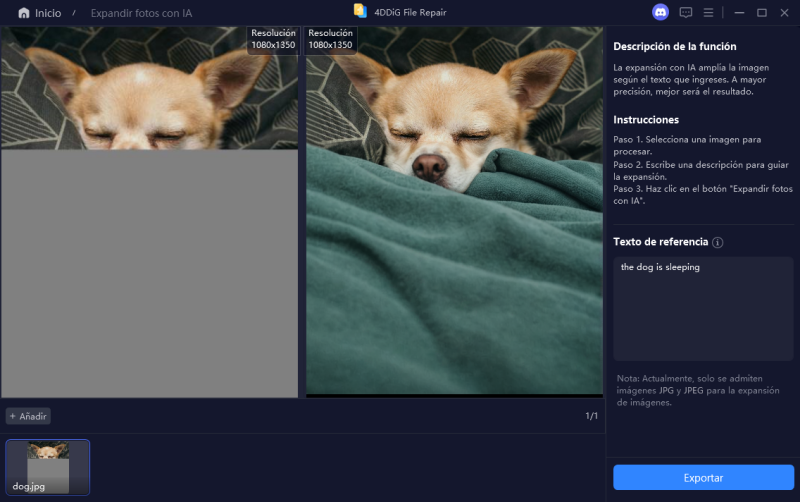Click the original image preview with the gray area

point(149,212)
